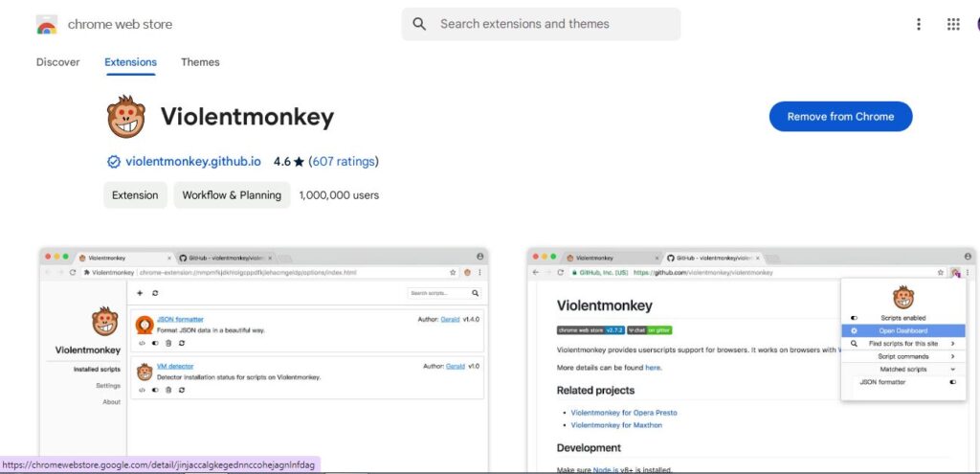This screenshot has width=980, height=474.
Task: Open the GitHub page popup menu screenshot
Action: tap(751, 359)
